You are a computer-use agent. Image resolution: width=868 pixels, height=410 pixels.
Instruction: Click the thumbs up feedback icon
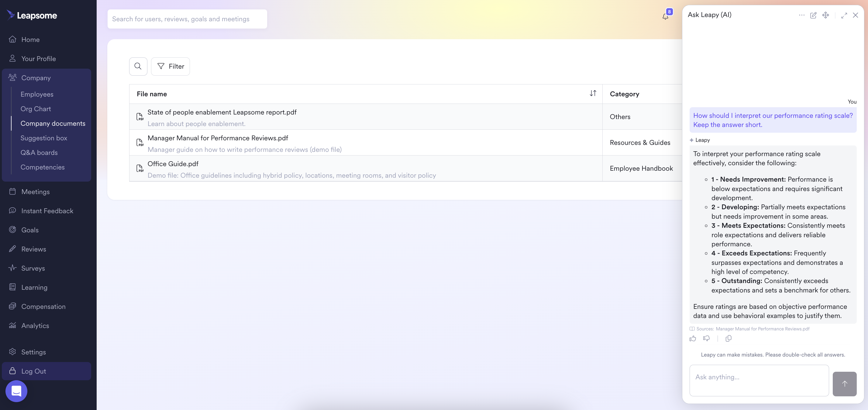pos(693,339)
